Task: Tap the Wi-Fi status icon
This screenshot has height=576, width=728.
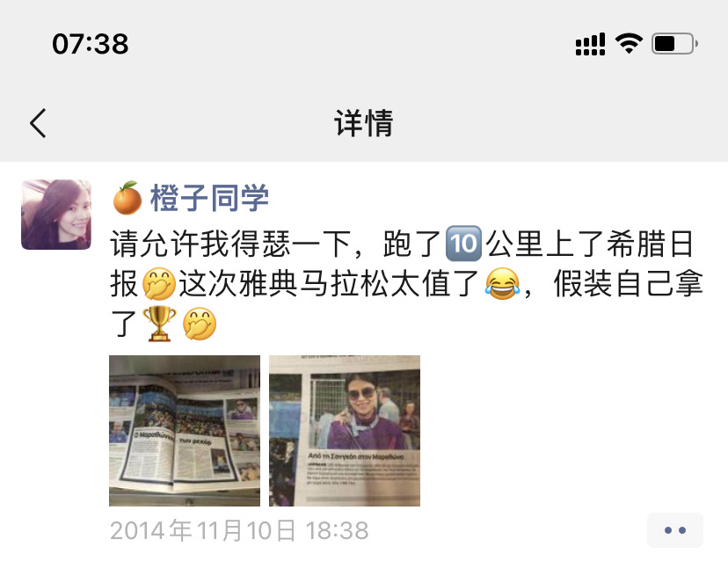Action: click(629, 44)
